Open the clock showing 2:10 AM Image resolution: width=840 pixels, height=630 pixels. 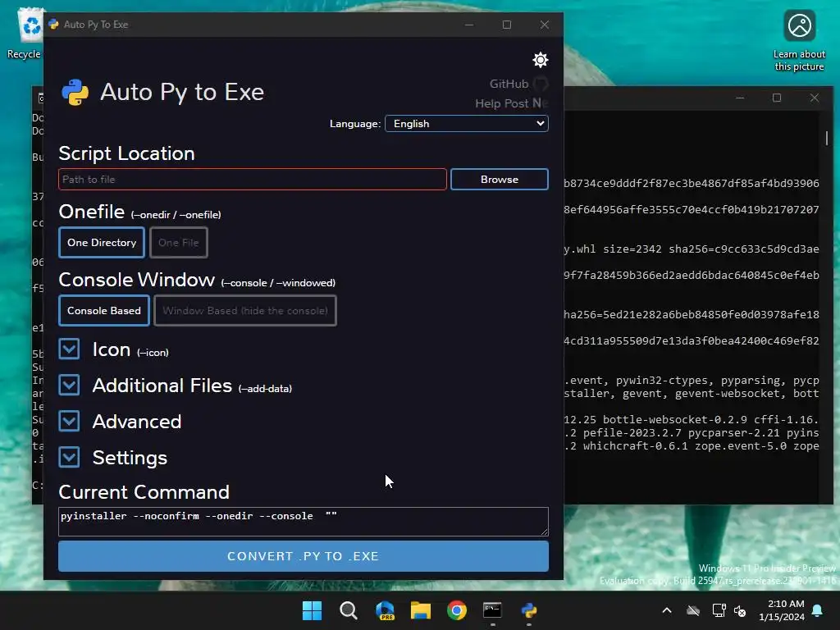pos(782,610)
